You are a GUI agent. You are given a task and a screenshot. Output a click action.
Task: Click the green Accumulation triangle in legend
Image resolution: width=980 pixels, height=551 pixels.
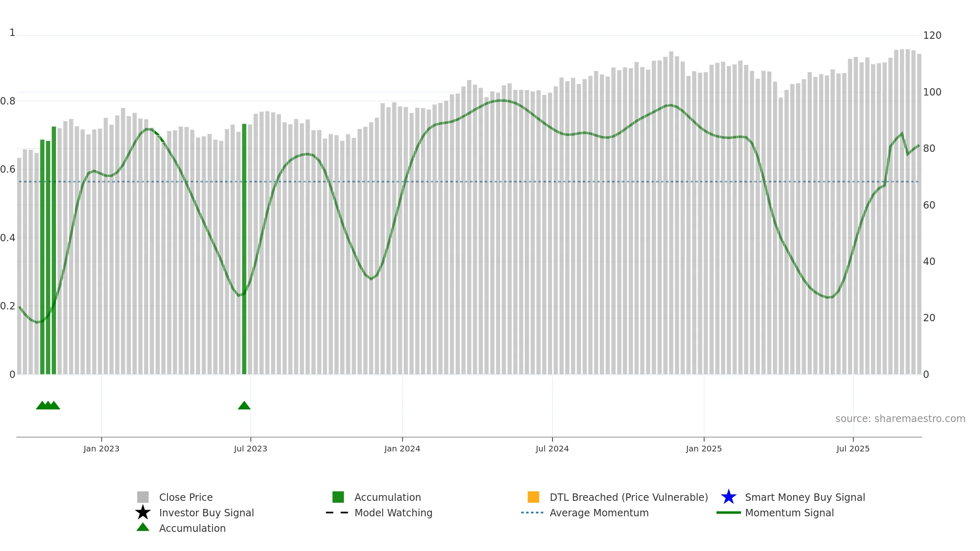pyautogui.click(x=143, y=527)
